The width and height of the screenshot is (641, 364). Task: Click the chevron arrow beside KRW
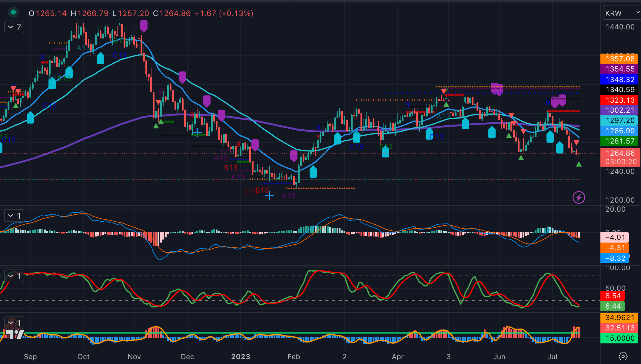coord(638,13)
